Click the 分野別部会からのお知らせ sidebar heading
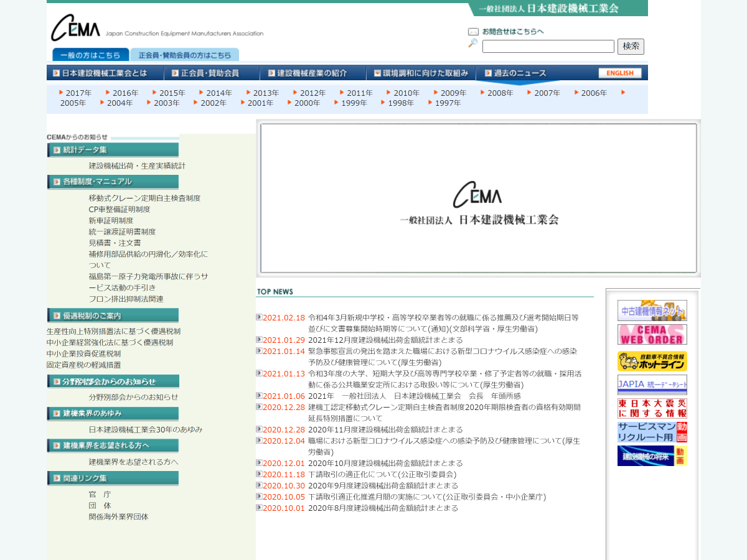Screen dimensions: 747x560 tap(113, 381)
